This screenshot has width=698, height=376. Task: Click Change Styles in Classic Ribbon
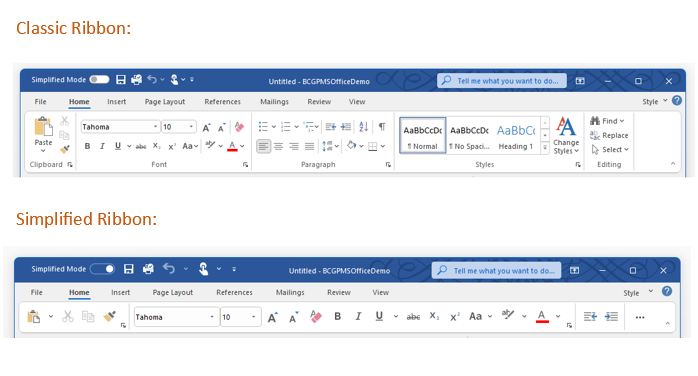tap(566, 135)
